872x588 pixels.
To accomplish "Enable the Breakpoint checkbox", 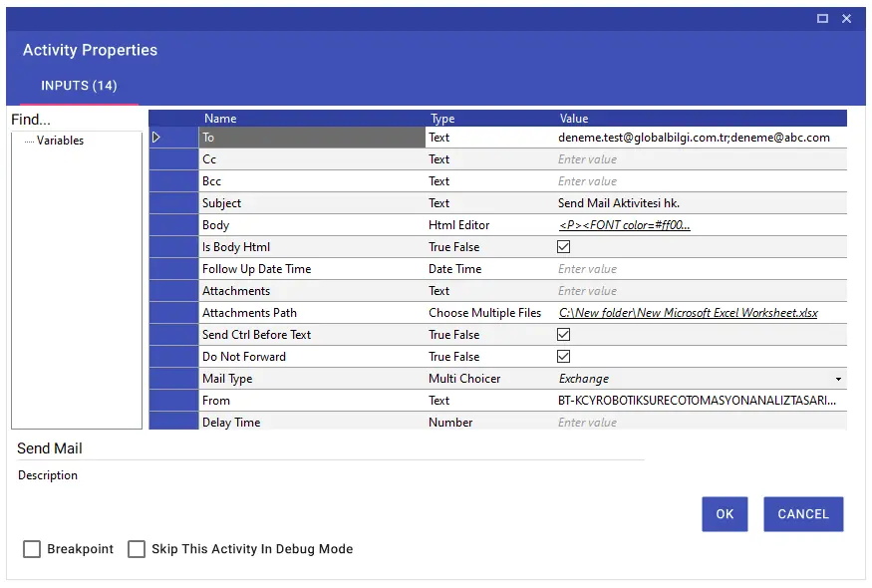I will [x=32, y=549].
